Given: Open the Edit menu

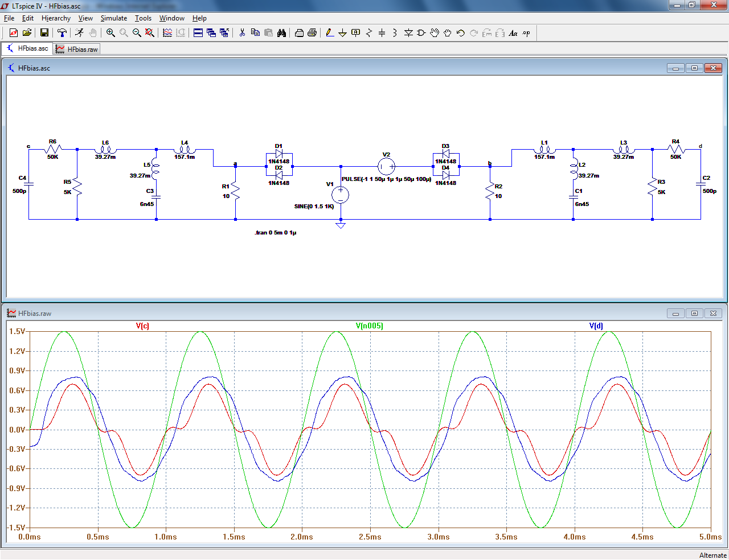Looking at the screenshot, I should tap(28, 18).
